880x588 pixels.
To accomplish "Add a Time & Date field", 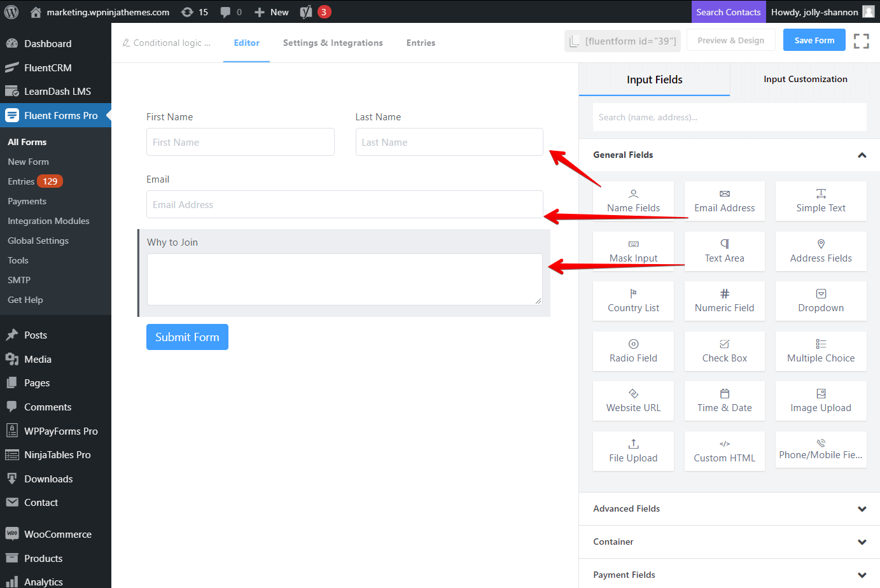I will [724, 401].
